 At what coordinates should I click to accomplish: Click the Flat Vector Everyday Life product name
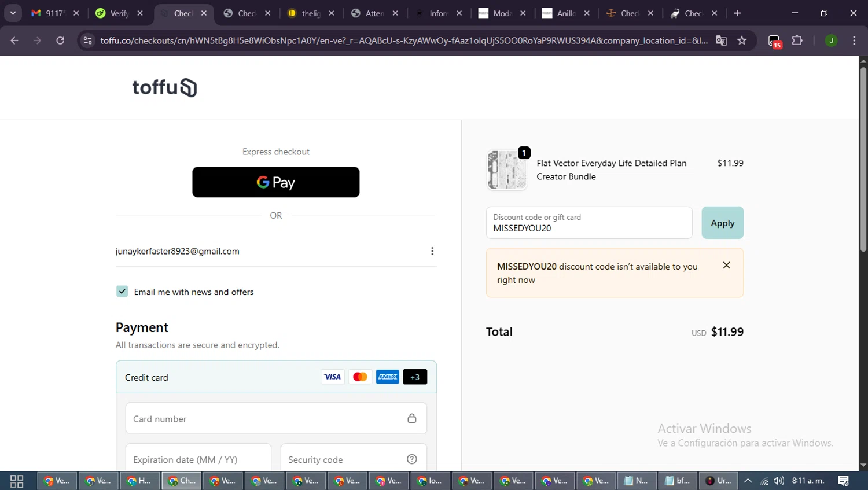(612, 170)
